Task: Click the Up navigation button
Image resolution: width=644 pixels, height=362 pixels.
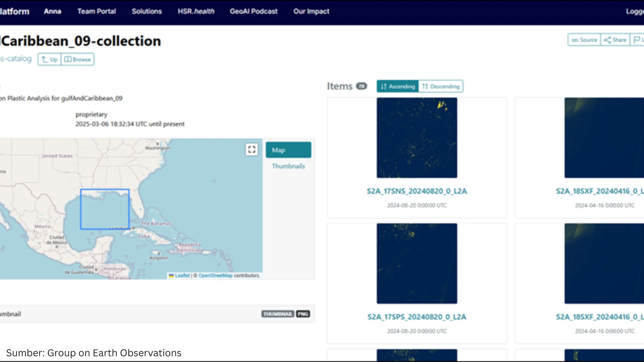Action: (x=49, y=59)
